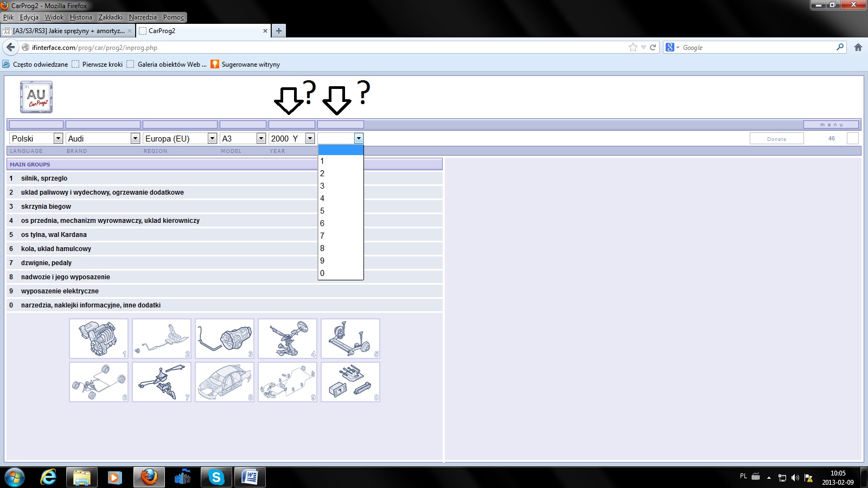
Task: Open the Galeria obiektów Web bookmark
Action: point(167,64)
